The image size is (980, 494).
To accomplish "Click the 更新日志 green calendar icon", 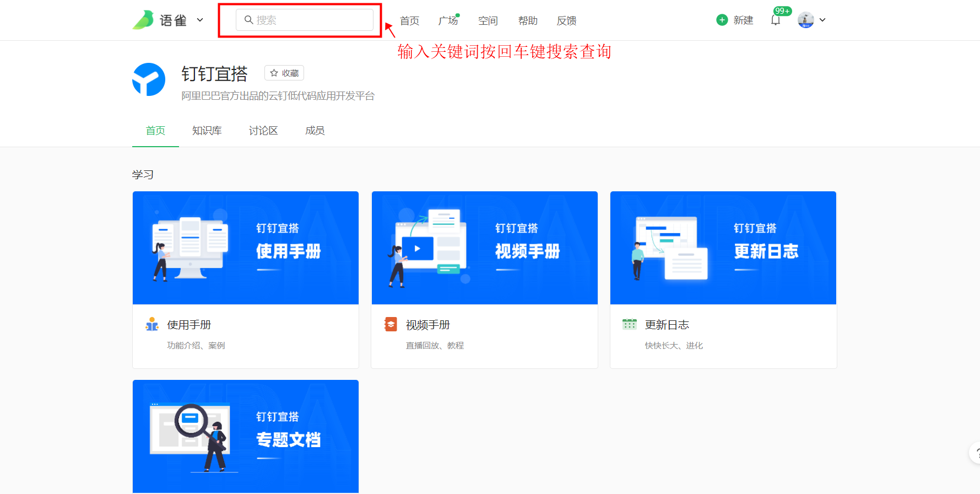I will pyautogui.click(x=629, y=324).
